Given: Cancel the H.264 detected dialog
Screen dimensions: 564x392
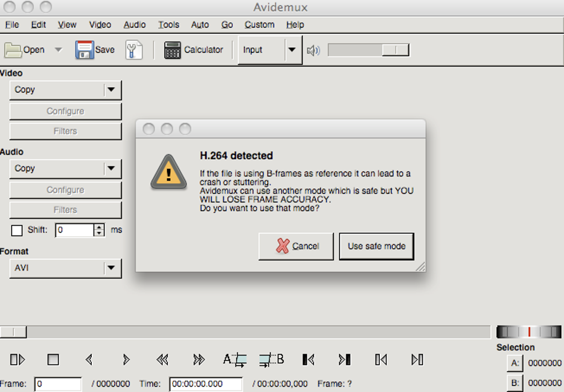Looking at the screenshot, I should click(296, 247).
